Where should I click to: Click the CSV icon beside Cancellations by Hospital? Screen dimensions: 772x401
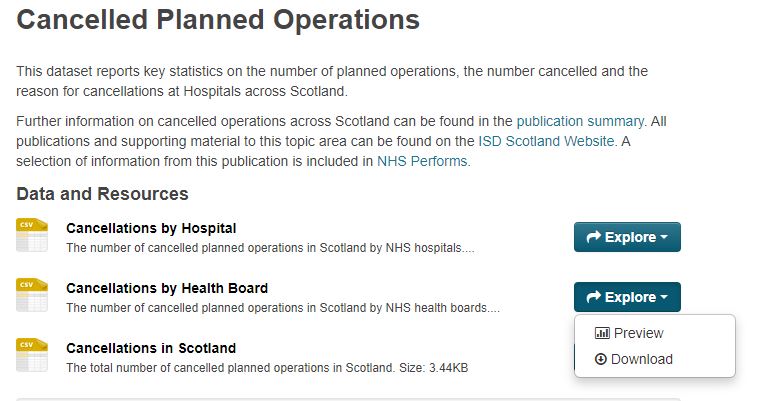pyautogui.click(x=32, y=235)
